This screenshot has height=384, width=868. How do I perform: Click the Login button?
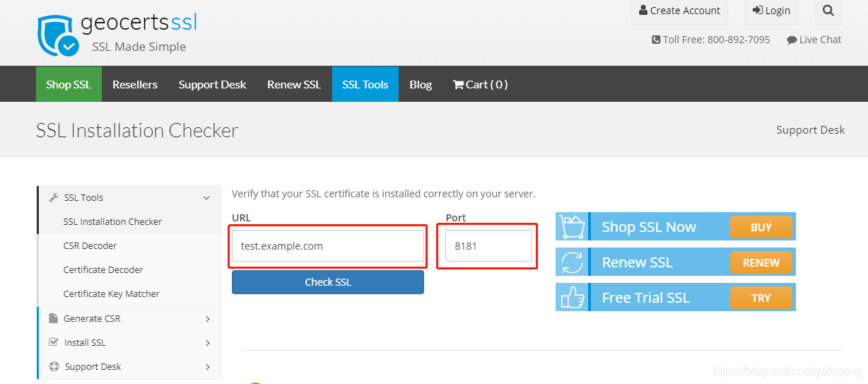coord(771,11)
